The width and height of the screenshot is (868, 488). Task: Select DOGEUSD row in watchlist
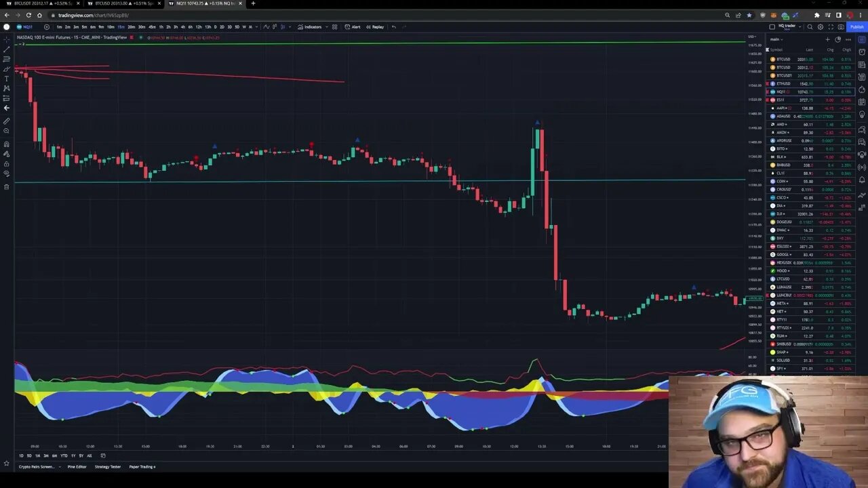(x=810, y=222)
